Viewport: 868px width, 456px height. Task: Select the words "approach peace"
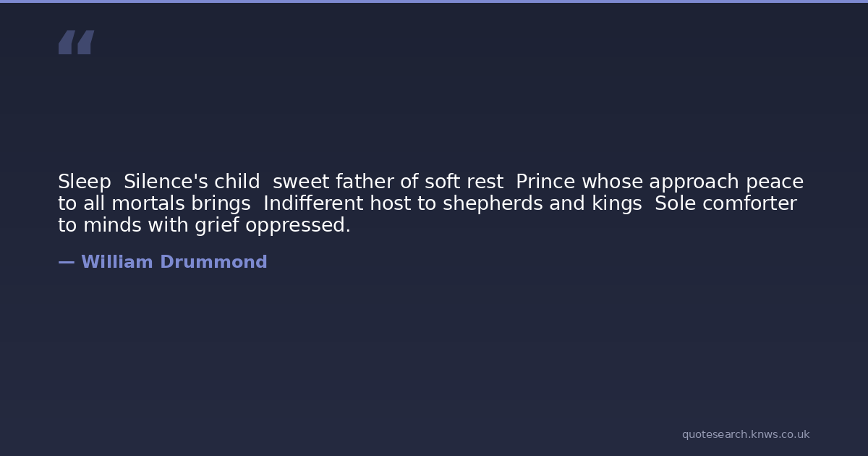[726, 182]
